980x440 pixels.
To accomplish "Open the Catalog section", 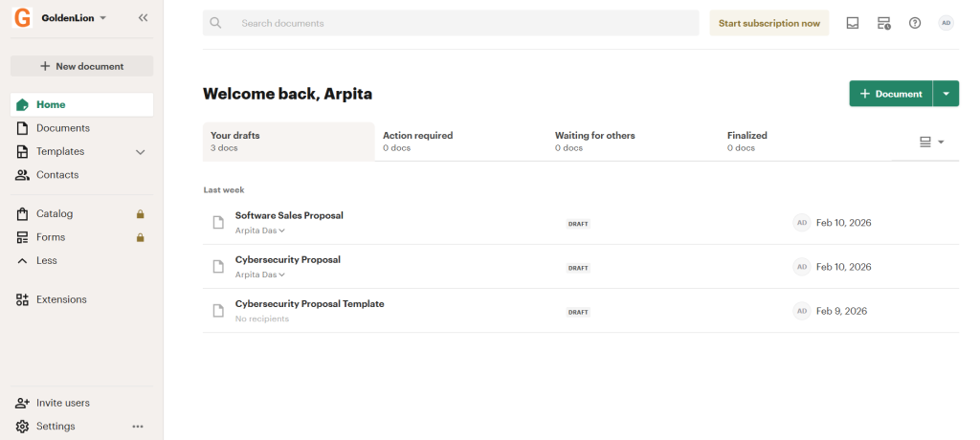I will click(x=55, y=213).
